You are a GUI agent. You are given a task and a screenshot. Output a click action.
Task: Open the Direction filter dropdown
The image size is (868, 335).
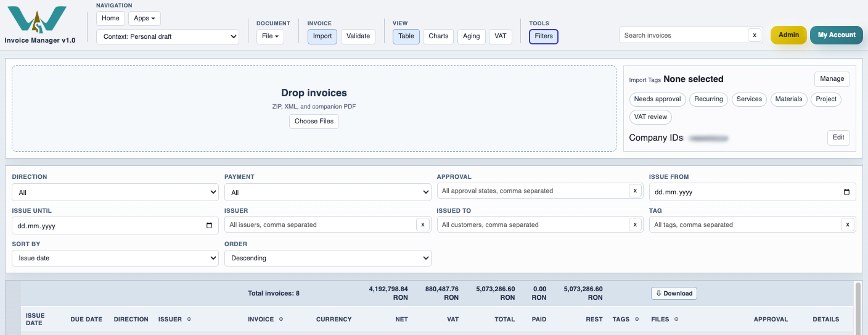[x=115, y=192]
